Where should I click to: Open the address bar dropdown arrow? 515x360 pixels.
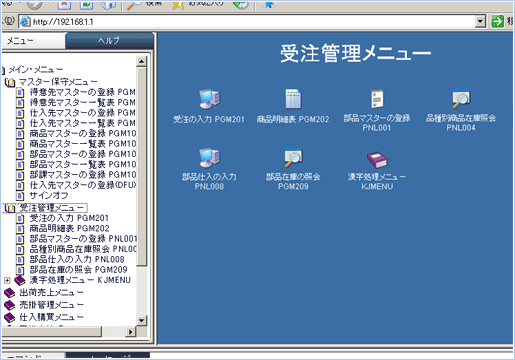pyautogui.click(x=480, y=21)
